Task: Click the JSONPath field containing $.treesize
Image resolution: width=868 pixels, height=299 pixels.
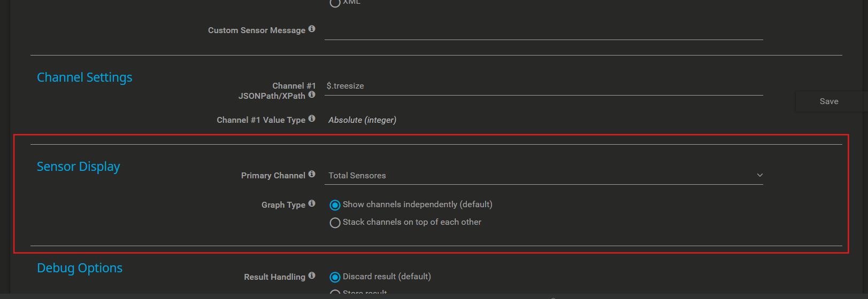Action: [x=543, y=86]
